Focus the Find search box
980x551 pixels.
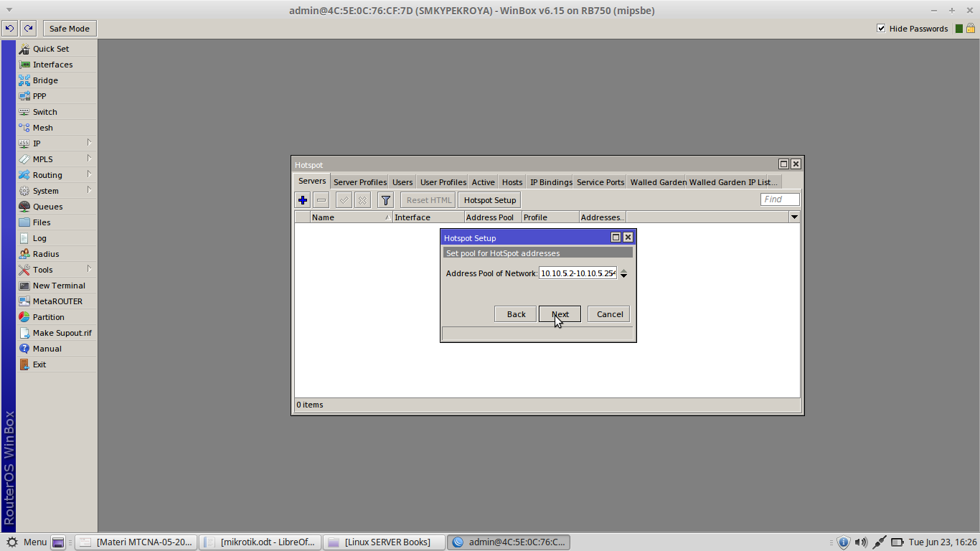[780, 199]
